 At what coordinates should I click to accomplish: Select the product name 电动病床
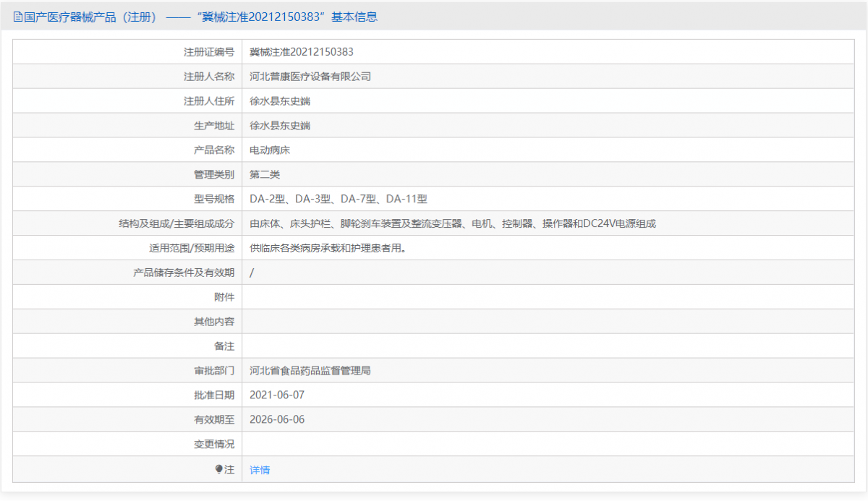tap(270, 150)
